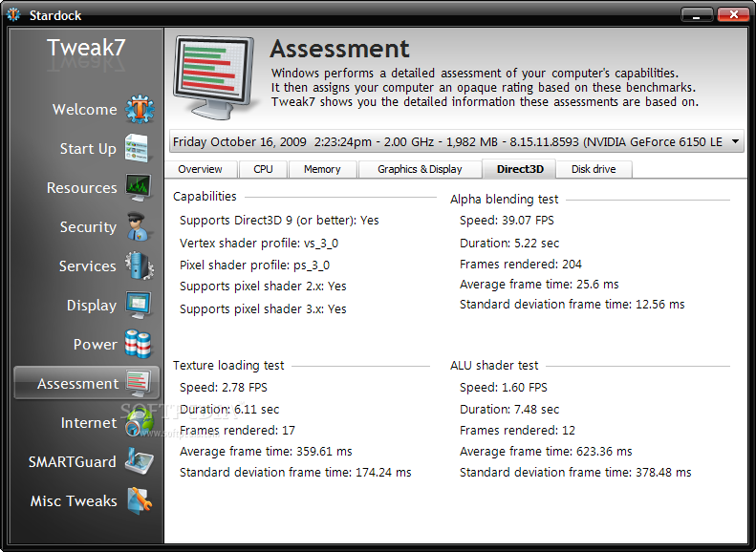Screen dimensions: 756x552
Task: Click 'Duration: 6.11 sec' value
Action: (229, 410)
